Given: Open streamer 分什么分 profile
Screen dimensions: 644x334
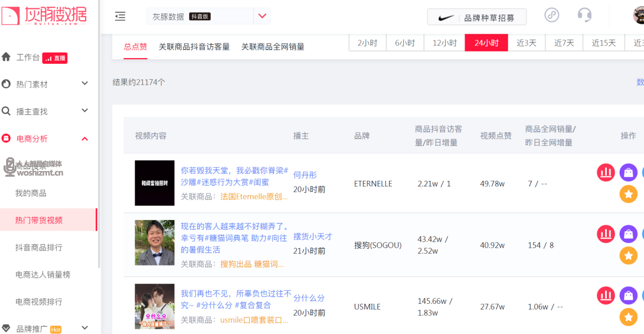Looking at the screenshot, I should pos(309,298).
